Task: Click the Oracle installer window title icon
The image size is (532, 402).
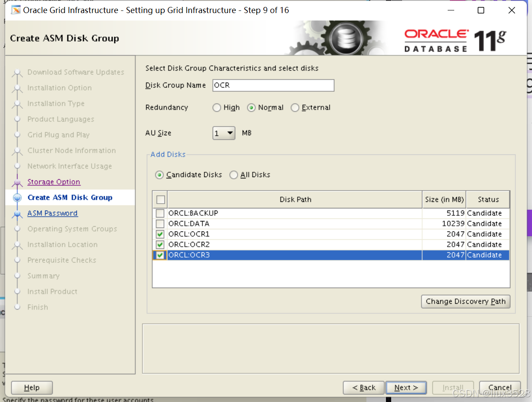Action: point(16,10)
